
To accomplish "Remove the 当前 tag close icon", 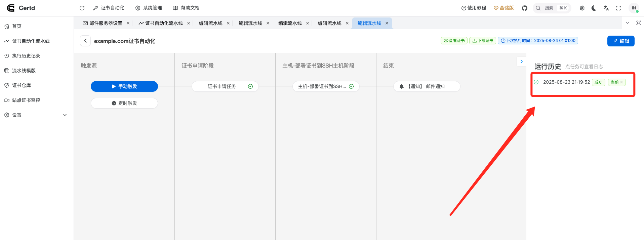I will click(621, 82).
